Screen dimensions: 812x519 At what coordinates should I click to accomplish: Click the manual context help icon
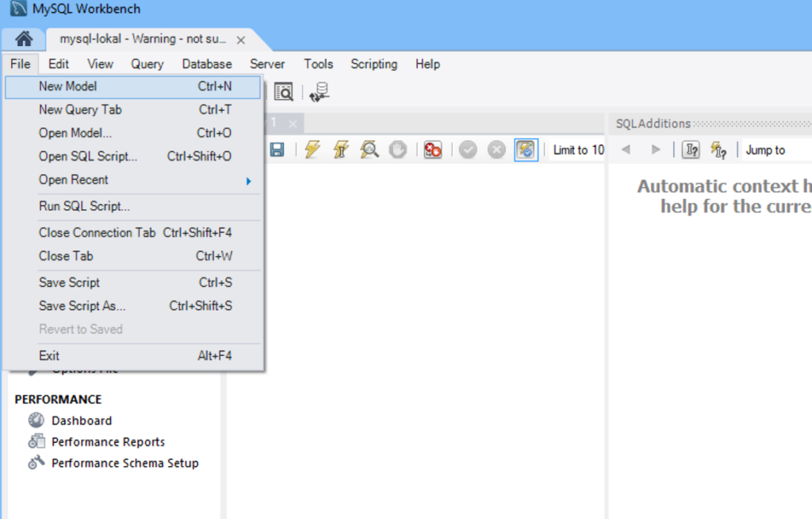pos(691,150)
